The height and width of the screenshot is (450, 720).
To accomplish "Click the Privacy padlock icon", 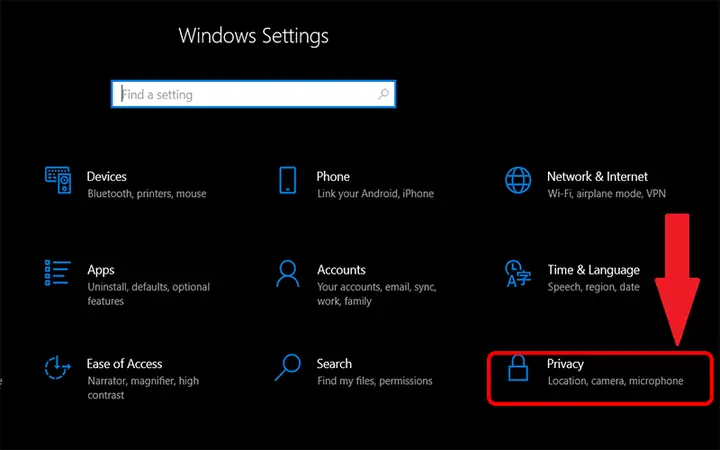I will click(x=518, y=368).
